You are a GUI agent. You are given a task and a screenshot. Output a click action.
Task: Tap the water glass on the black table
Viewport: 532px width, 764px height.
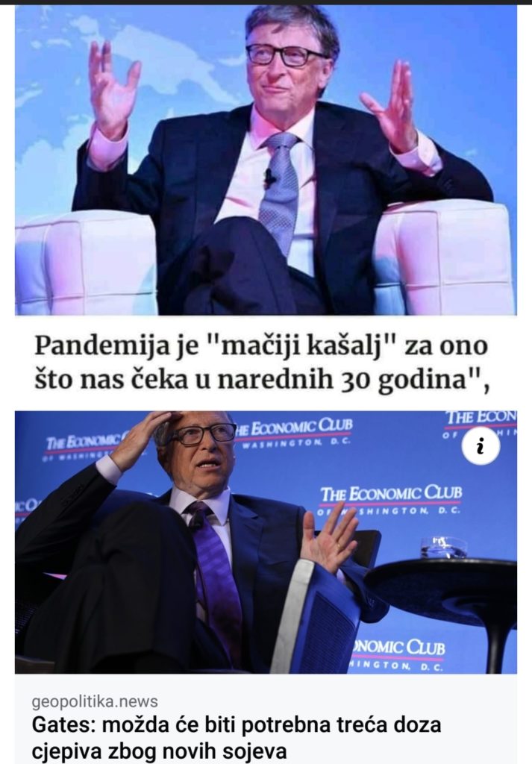tap(443, 547)
